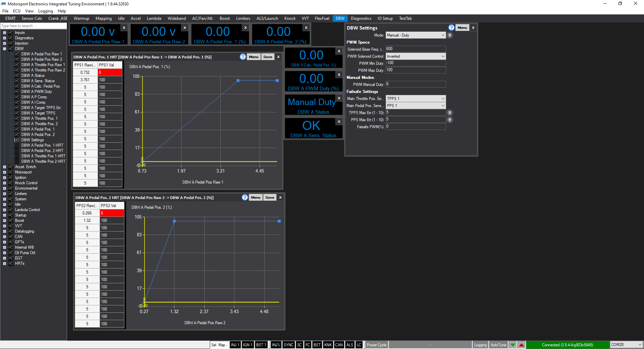This screenshot has width=644, height=349.
Task: Open the Logging menu
Action: point(46,11)
